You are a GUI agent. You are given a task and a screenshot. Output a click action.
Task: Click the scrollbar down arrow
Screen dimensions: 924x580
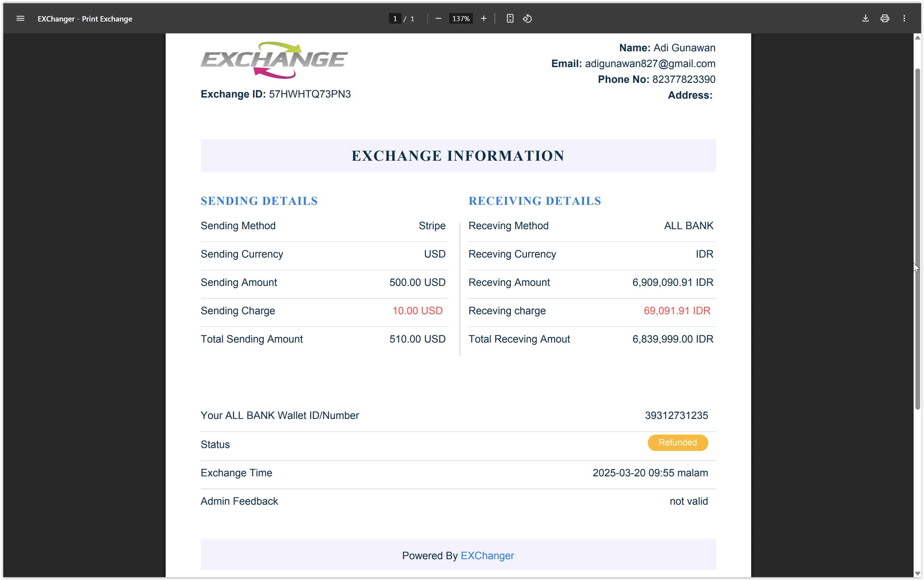[918, 574]
